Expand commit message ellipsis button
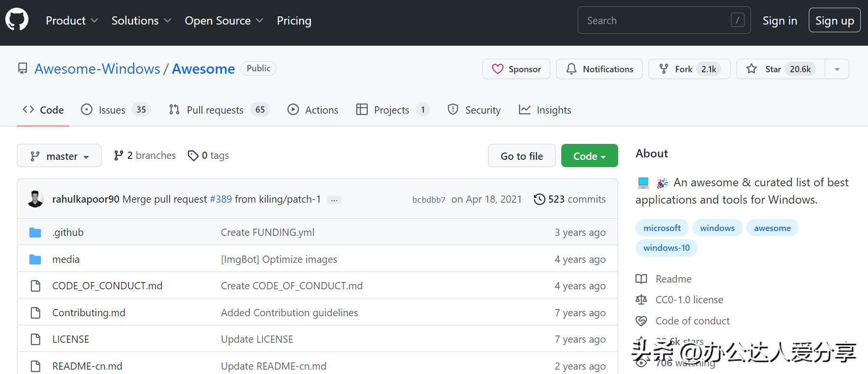The image size is (868, 374). tap(334, 200)
